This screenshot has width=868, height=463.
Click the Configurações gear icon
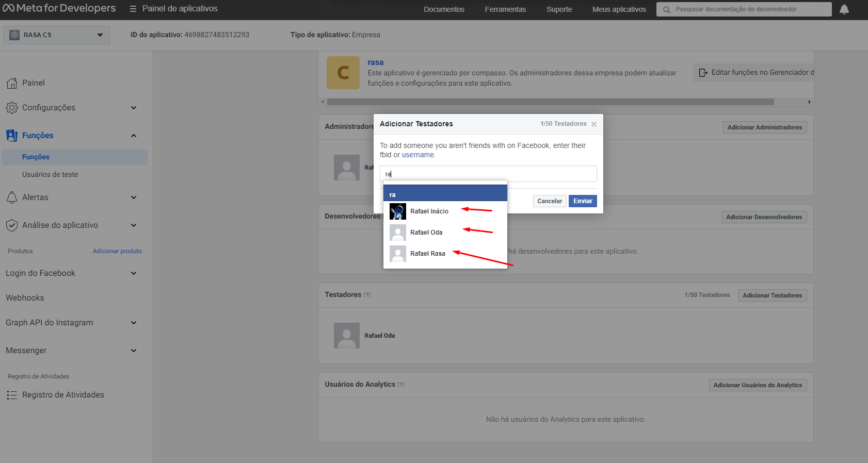[x=12, y=108]
